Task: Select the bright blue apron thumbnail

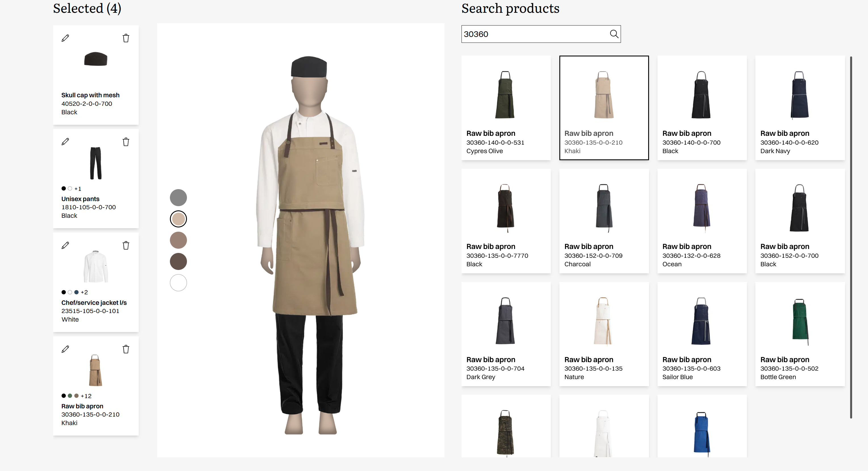Action: tap(702, 434)
